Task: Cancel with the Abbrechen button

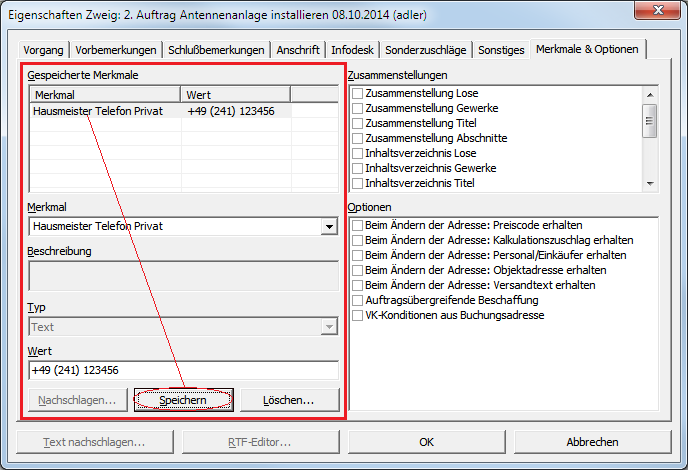Action: (x=592, y=442)
